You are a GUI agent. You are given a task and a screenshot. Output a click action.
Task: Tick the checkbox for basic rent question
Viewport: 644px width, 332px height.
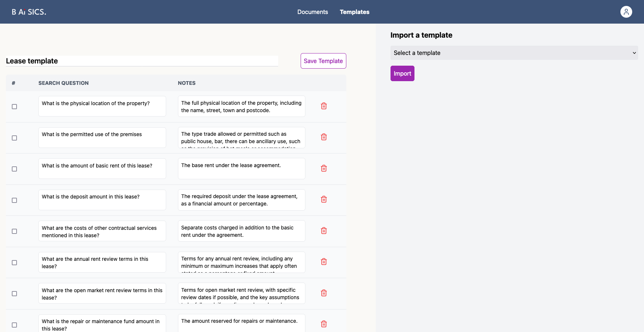(x=14, y=169)
